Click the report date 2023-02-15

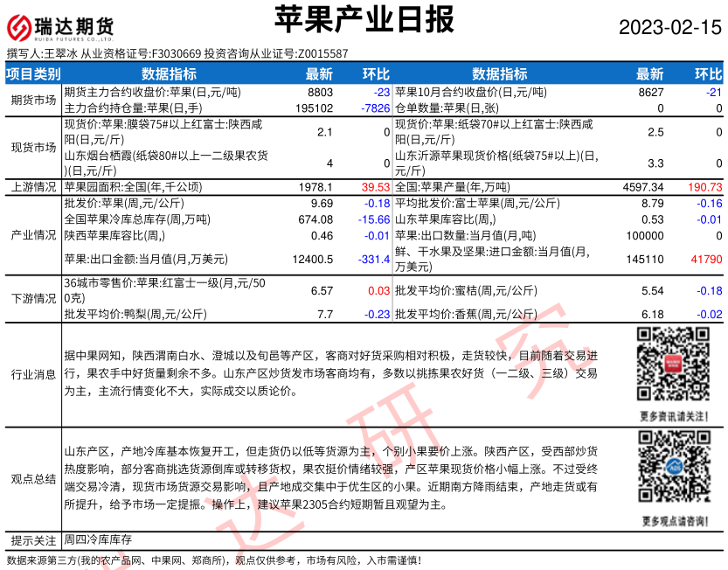click(670, 27)
